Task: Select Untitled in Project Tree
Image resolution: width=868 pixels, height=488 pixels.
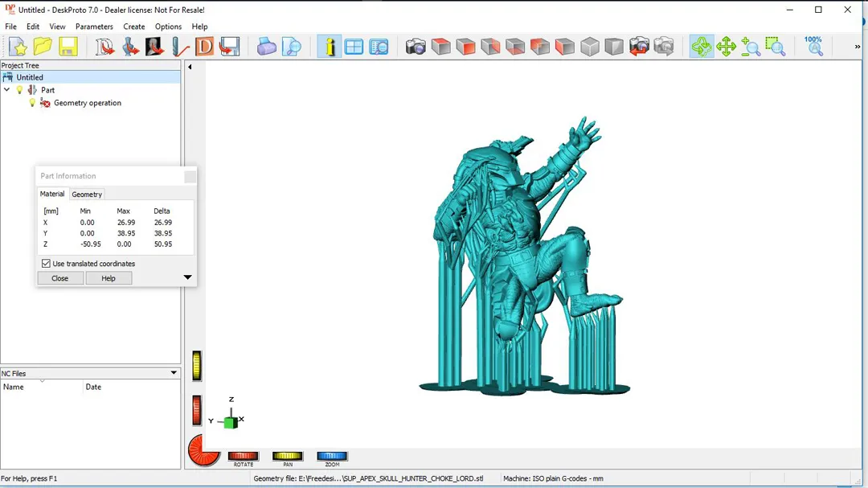Action: pos(30,77)
